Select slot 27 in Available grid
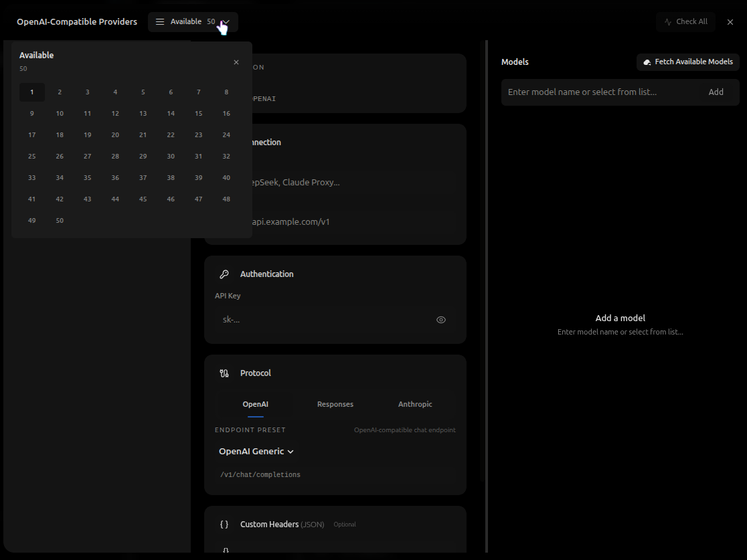Viewport: 747px width, 560px height. coord(87,157)
